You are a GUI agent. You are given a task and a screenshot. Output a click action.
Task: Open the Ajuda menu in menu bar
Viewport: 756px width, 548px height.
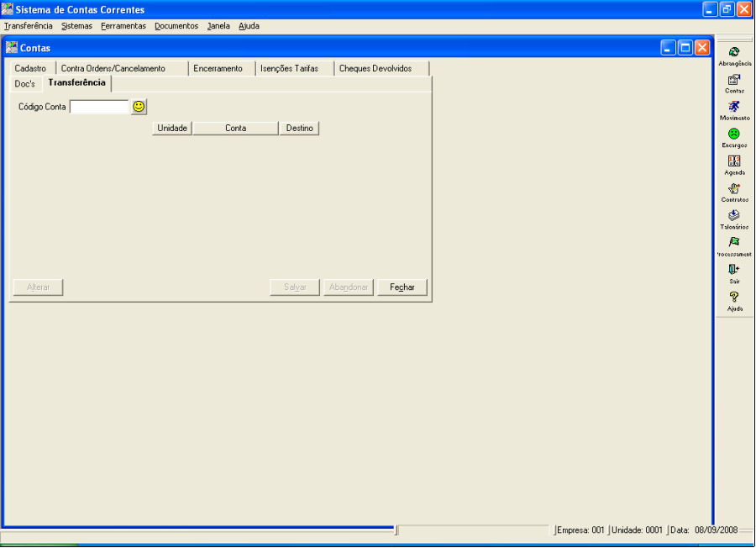coord(249,26)
